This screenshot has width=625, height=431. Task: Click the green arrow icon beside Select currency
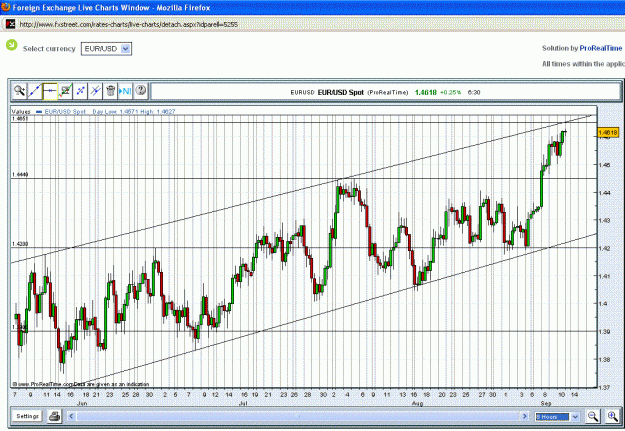[x=12, y=45]
